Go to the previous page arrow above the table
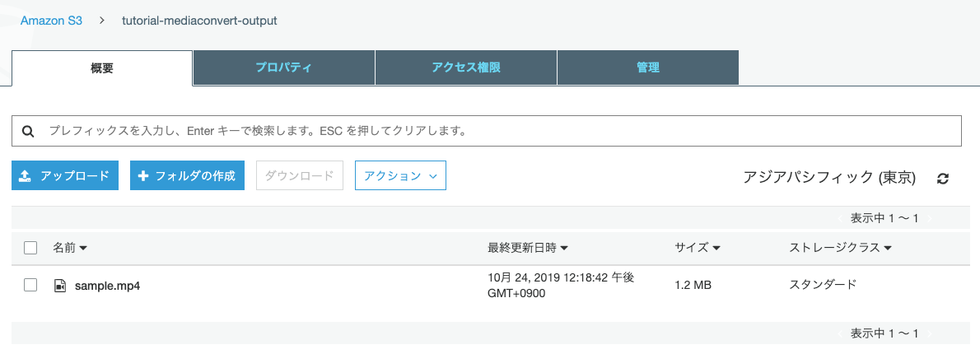The image size is (980, 354). pyautogui.click(x=841, y=218)
